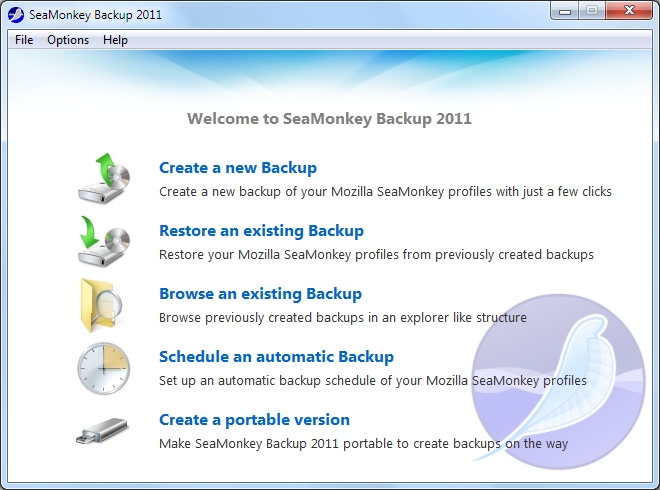
Task: Click the description 'Browse previously created backups in an explorer like structure'
Action: point(343,317)
